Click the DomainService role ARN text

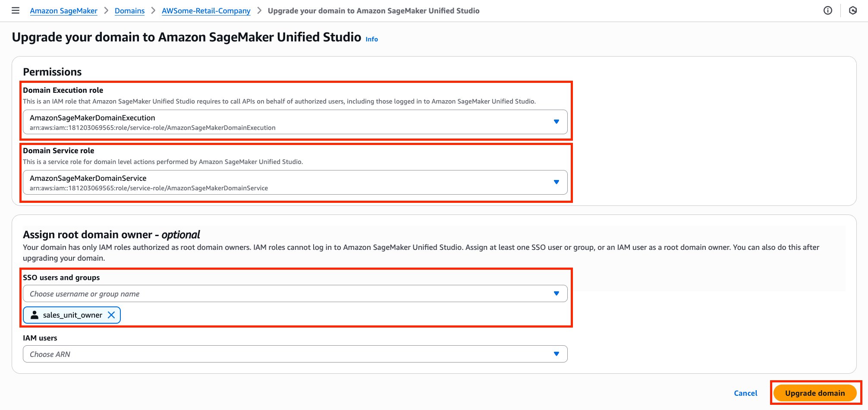click(x=149, y=188)
